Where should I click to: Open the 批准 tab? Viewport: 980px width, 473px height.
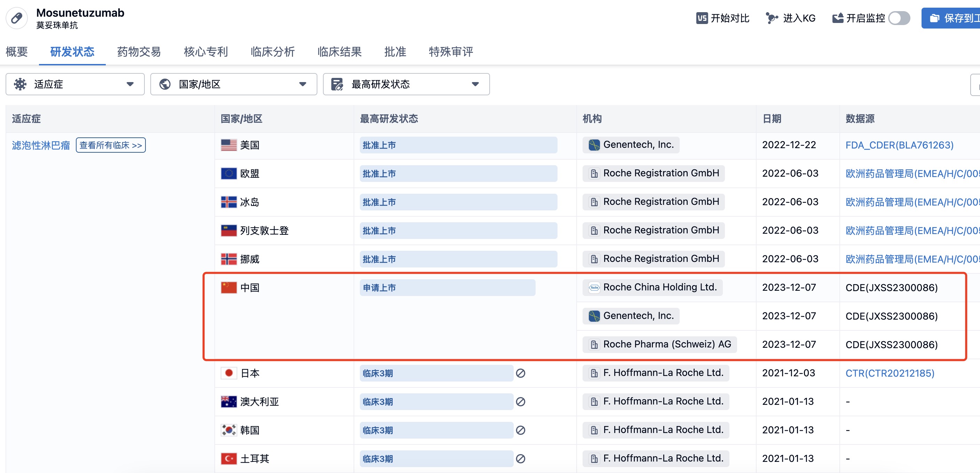(395, 52)
